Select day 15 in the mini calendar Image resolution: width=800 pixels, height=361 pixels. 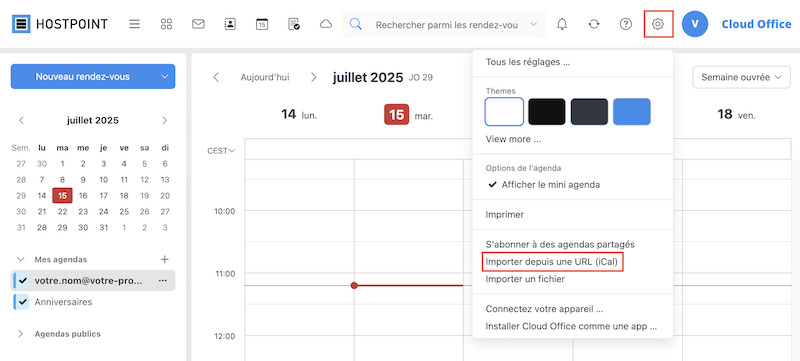click(x=62, y=195)
